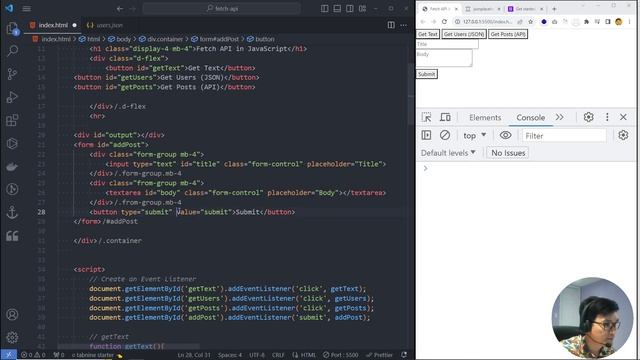Bookmark this page with the star icon
The image size is (640, 360).
531,22
